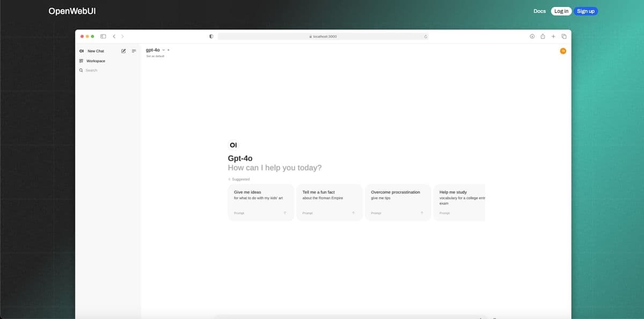
Task: Click the new tab plus icon in Safari
Action: pos(553,36)
